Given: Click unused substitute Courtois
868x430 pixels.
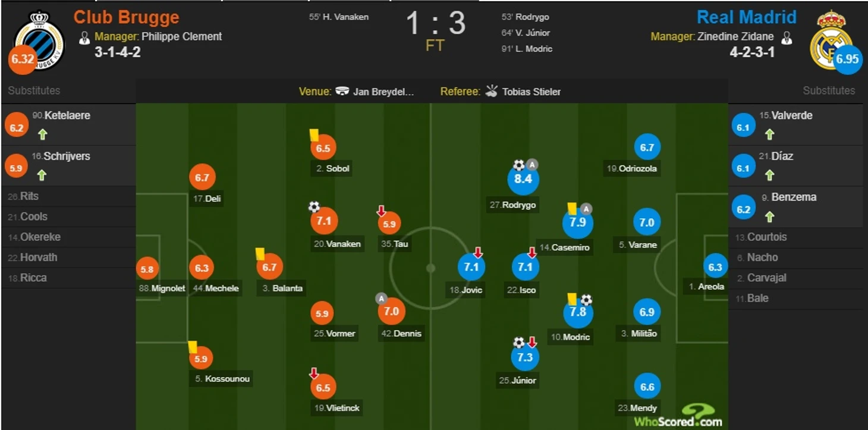Looking at the screenshot, I should click(766, 237).
